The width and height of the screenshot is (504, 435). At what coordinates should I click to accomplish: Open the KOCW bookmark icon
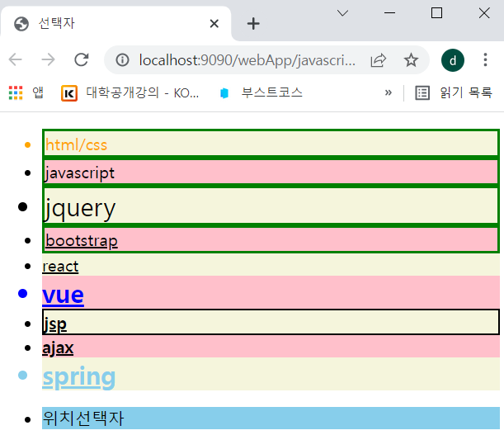69,93
